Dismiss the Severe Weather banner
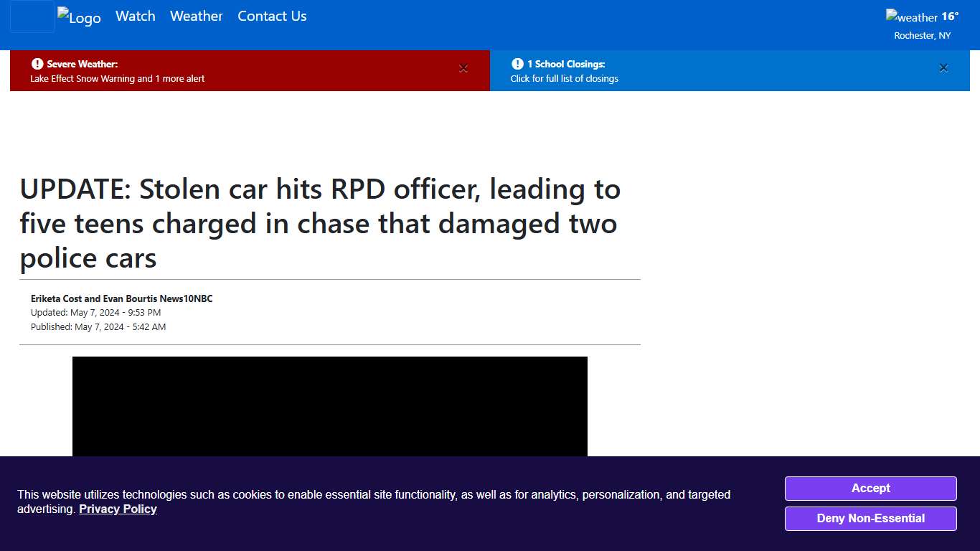 coord(463,68)
